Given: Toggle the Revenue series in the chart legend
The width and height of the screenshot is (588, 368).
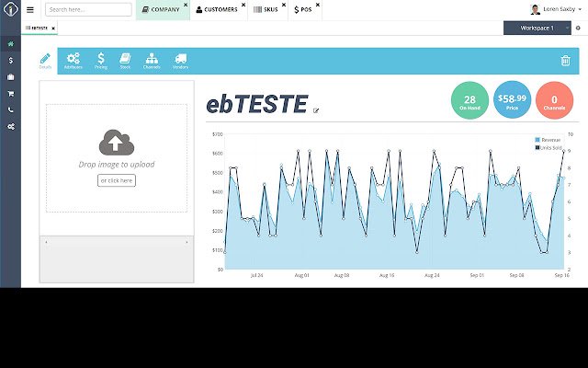Looking at the screenshot, I should click(x=548, y=140).
